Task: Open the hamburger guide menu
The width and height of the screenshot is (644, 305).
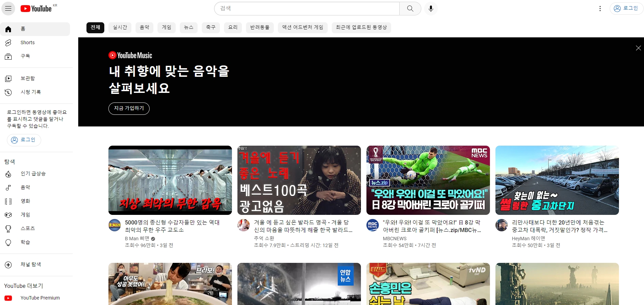Action: pyautogui.click(x=8, y=9)
